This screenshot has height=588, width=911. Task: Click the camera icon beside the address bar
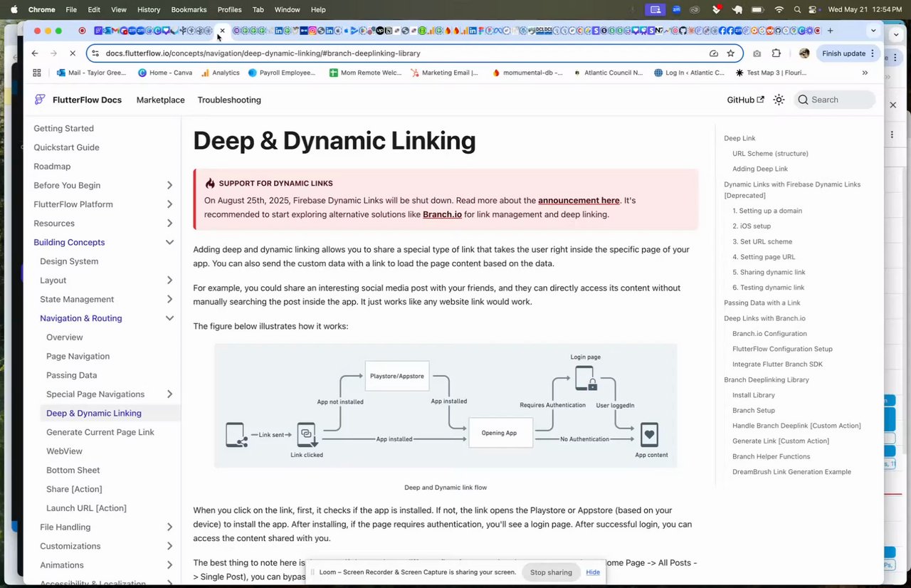pos(757,53)
